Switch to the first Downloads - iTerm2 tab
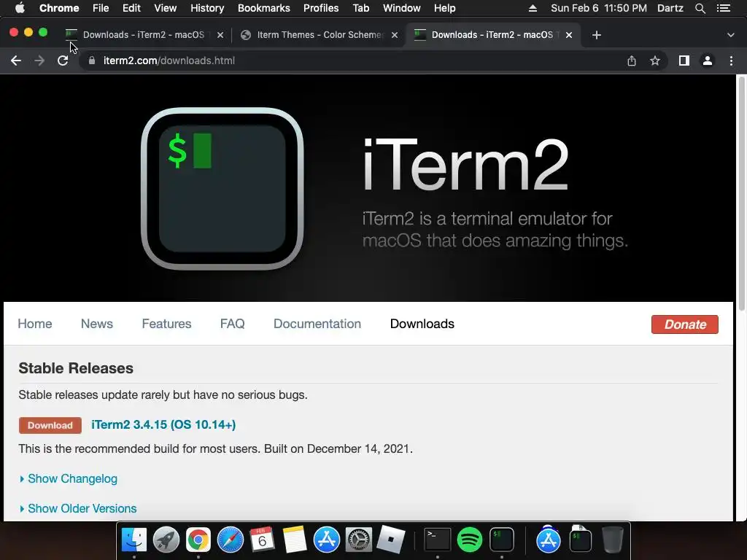The width and height of the screenshot is (747, 560). [x=144, y=35]
